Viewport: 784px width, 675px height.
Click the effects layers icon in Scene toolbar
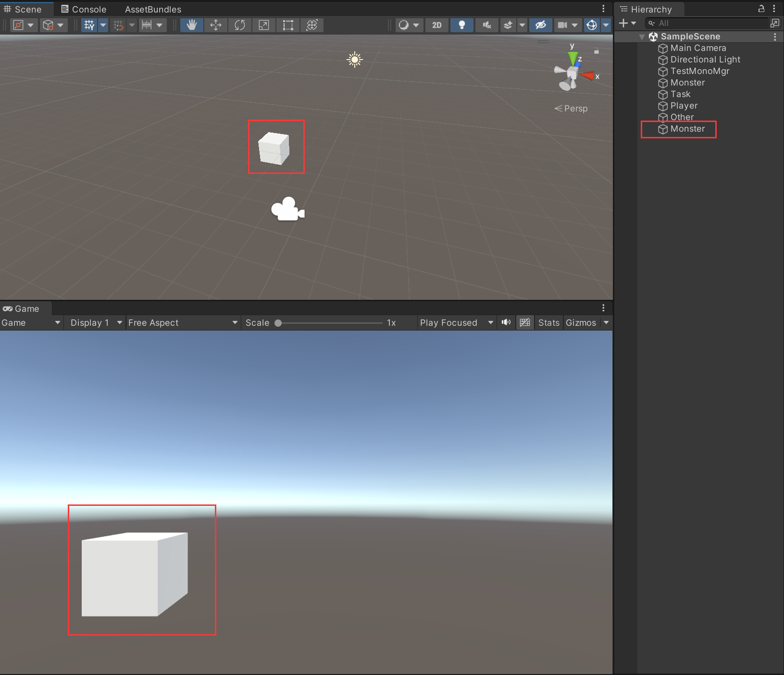(x=508, y=25)
